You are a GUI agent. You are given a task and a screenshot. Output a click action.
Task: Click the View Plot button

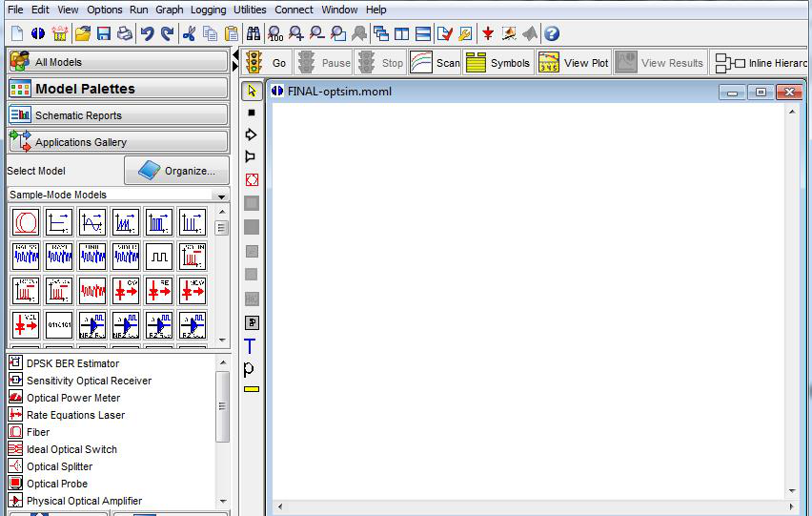click(574, 63)
